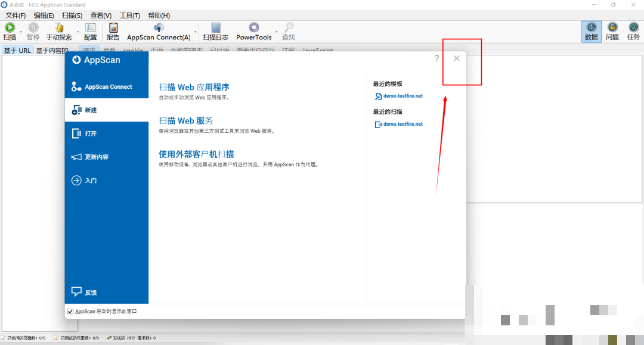Expand the 手动探索 dropdown arrow
Screen dimensions: 644x345
click(x=78, y=32)
